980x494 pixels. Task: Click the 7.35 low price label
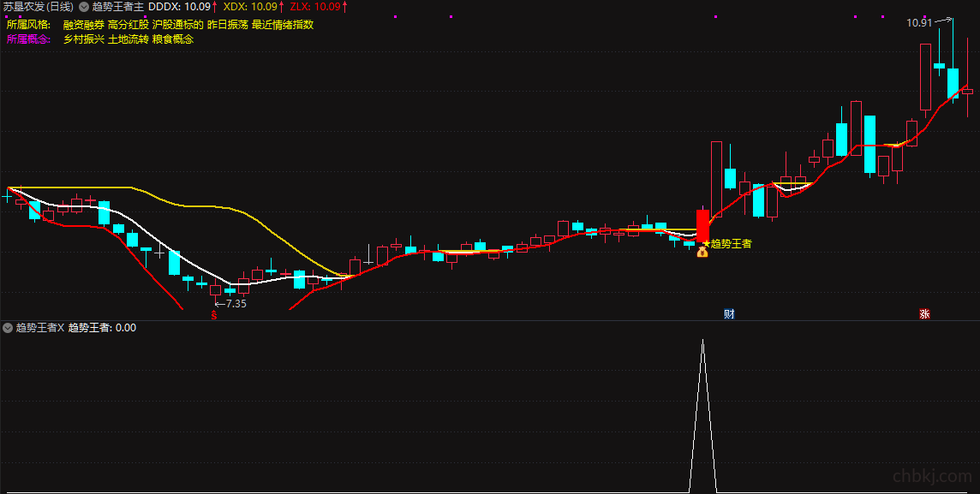tap(236, 304)
